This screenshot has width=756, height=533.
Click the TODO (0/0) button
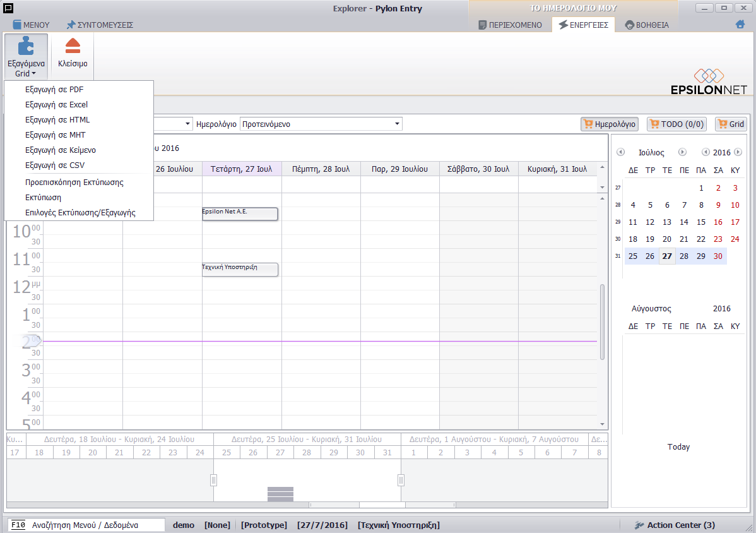pos(676,124)
